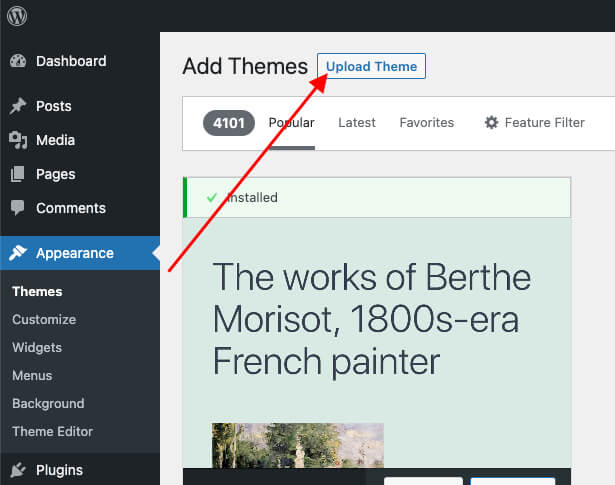Click the Plugins plug icon

[x=18, y=470]
